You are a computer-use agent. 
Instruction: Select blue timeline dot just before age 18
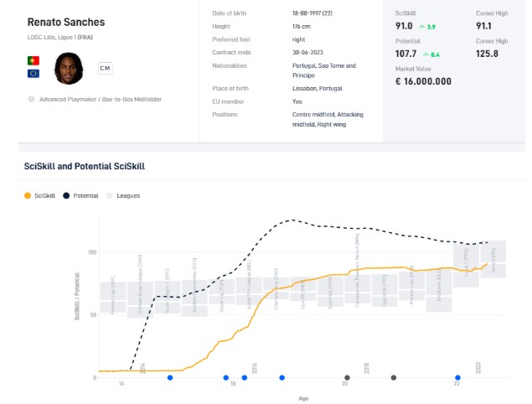[226, 377]
